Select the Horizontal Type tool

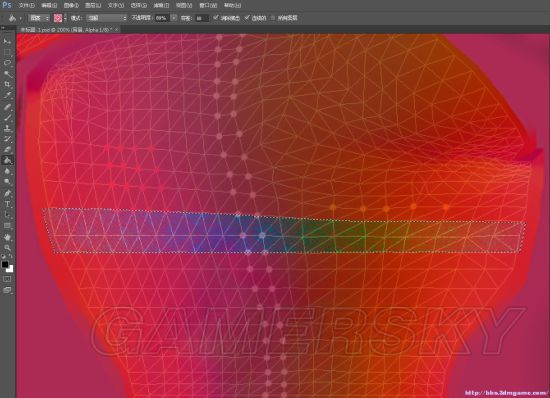click(x=7, y=204)
